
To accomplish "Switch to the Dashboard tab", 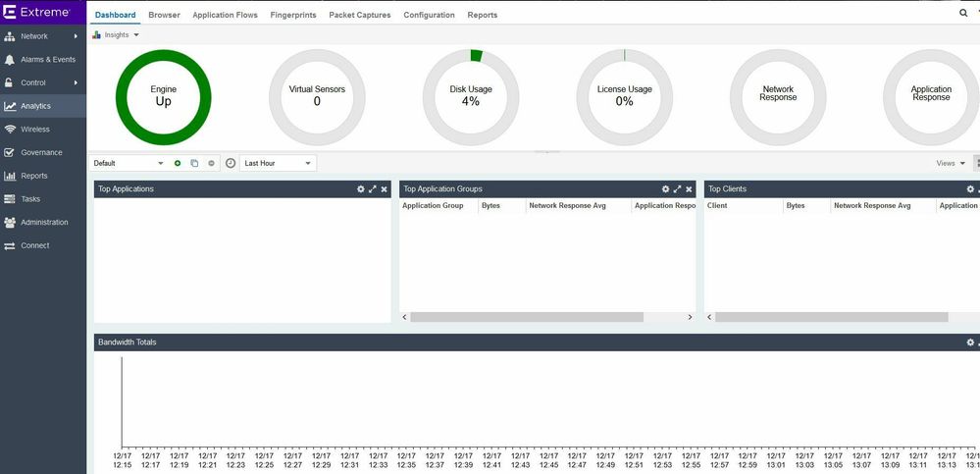I will (116, 15).
